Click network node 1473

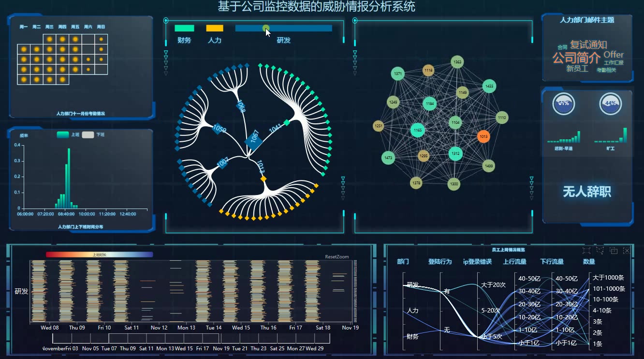(388, 158)
